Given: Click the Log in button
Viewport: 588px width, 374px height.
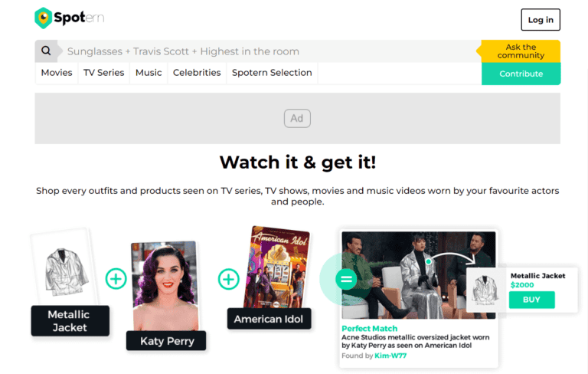Looking at the screenshot, I should pos(541,19).
